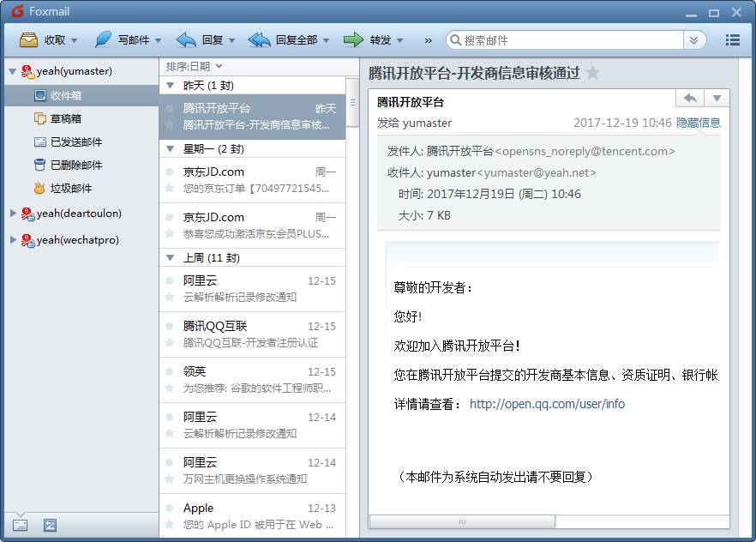Toggle star on 领英 email
756x542 pixels.
point(169,388)
